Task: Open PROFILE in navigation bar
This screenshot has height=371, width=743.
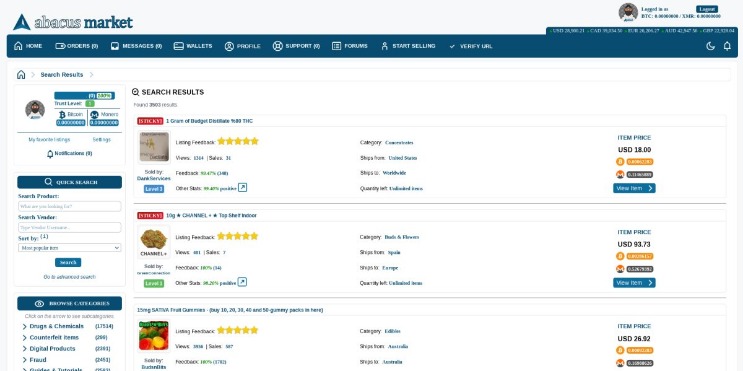Action: click(x=243, y=46)
